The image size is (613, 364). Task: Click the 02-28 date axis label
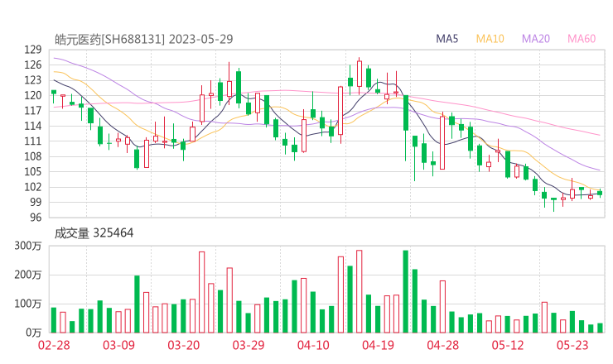click(54, 345)
